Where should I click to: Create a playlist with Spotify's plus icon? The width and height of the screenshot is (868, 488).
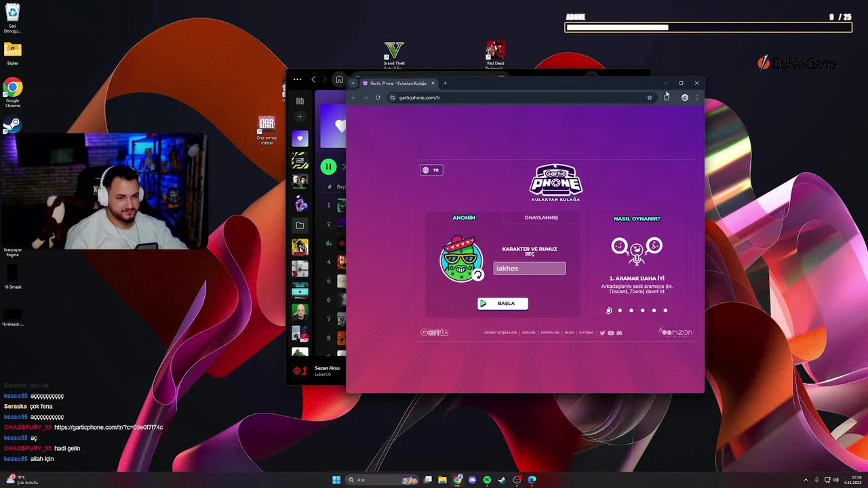pos(300,117)
